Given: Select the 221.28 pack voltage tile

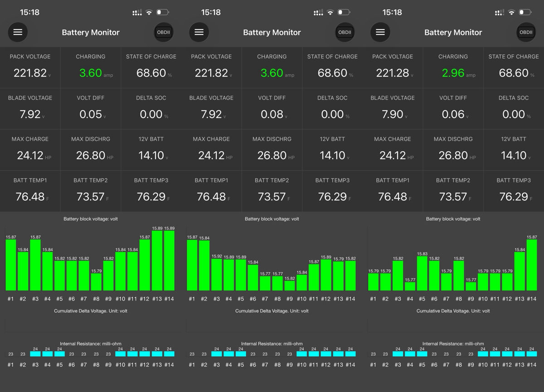Looking at the screenshot, I should tap(393, 68).
